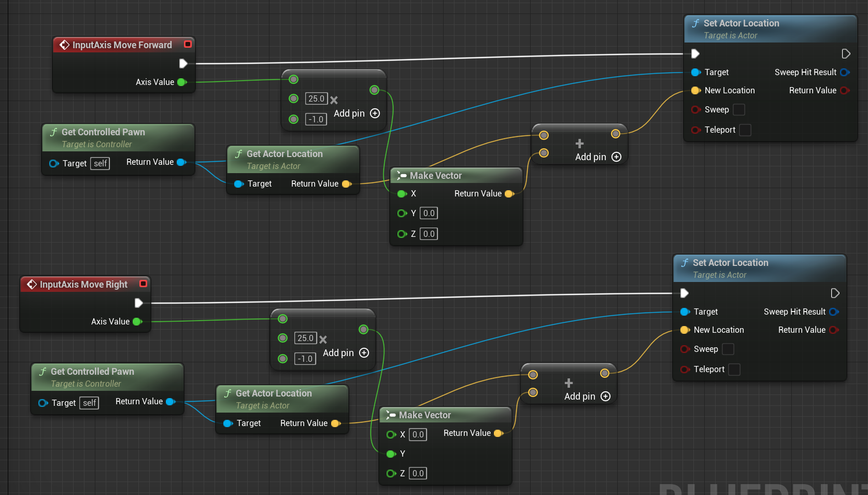Click exec output pin of lower Set Actor Location
The image size is (868, 495).
point(835,293)
